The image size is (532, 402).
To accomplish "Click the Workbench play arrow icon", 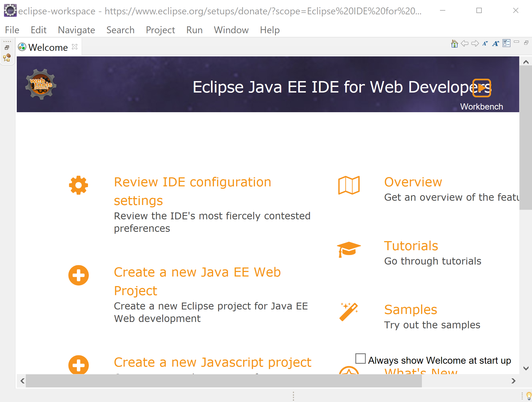I will tap(482, 88).
